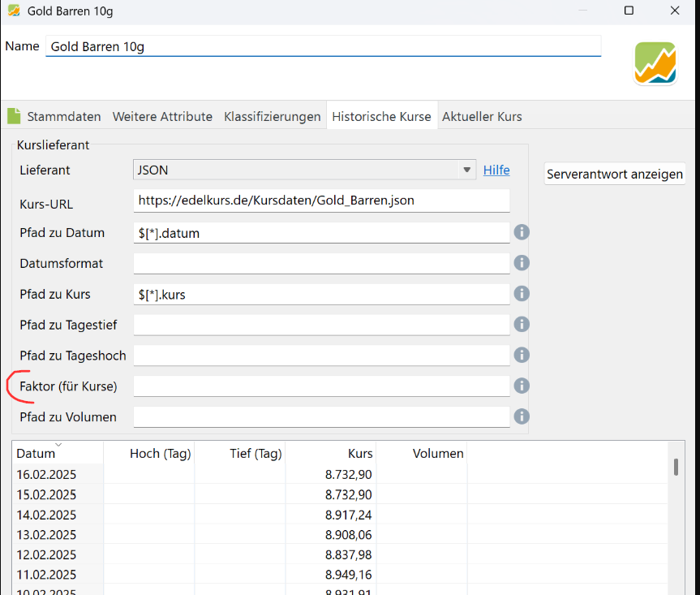Go to the Aktueller Kurs tab
Screen dimensions: 700x595
(482, 116)
